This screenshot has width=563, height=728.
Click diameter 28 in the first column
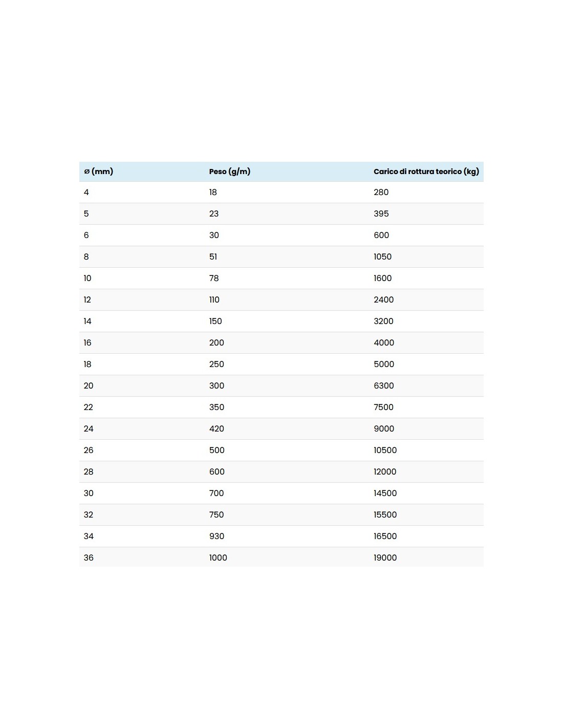[x=89, y=472]
